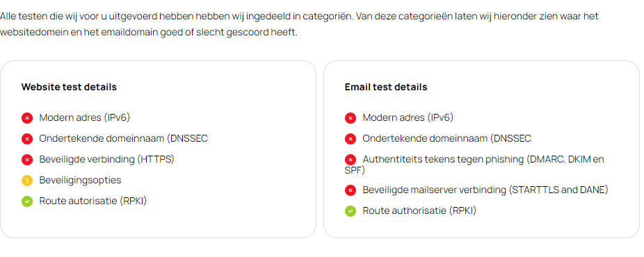Viewport: 644px width, 257px height.
Task: Open 'Beveiligingsopties' item
Action: tap(80, 180)
